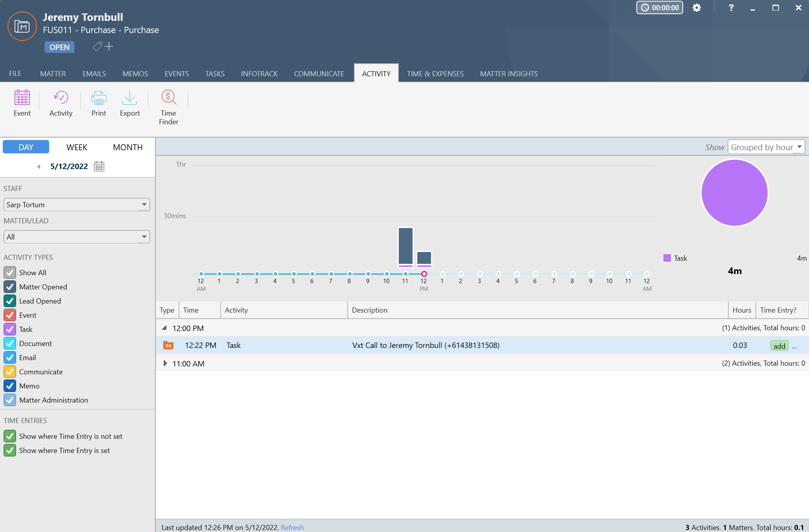Viewport: 809px width, 532px height.
Task: Click the settings gear icon
Action: 697,8
